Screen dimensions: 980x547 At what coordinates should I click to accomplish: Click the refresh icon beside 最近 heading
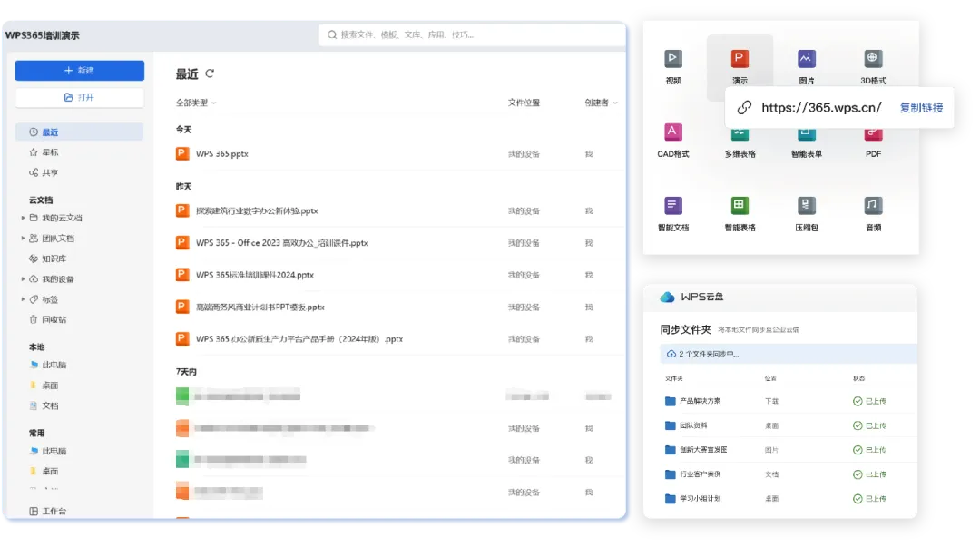pyautogui.click(x=210, y=73)
